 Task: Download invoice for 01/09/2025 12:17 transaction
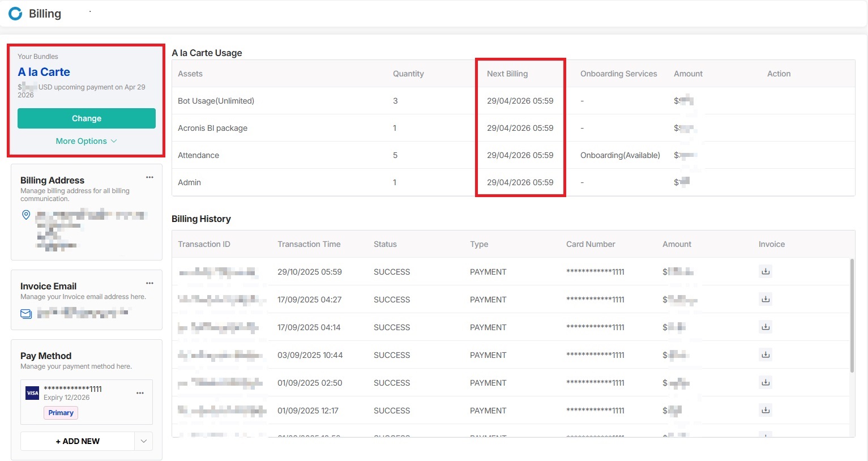pos(765,411)
